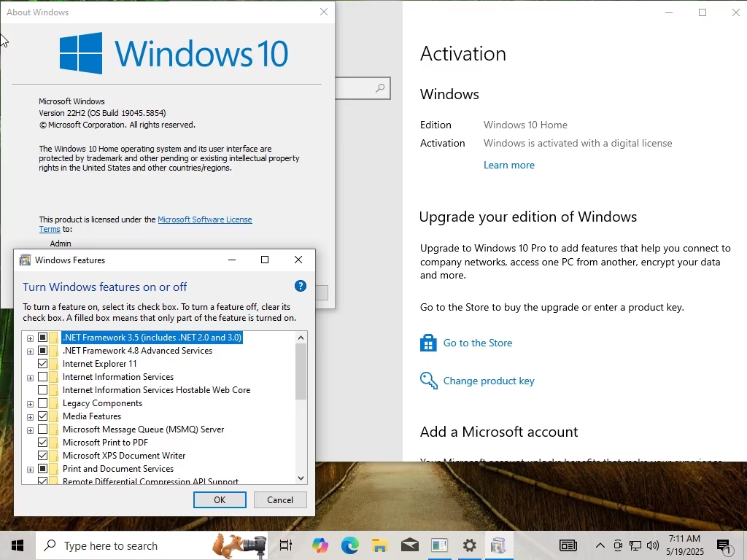Click the squirrel camera search highlight icon
747x560 pixels.
[x=239, y=545]
